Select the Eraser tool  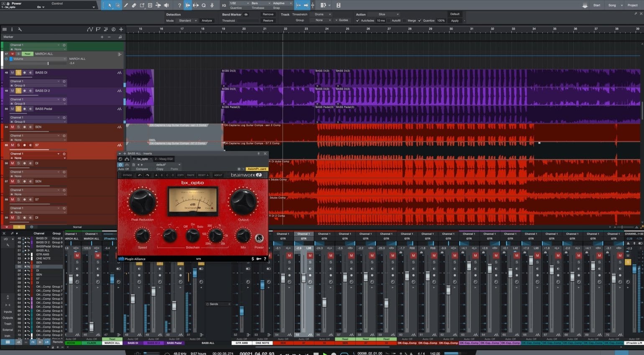click(134, 5)
